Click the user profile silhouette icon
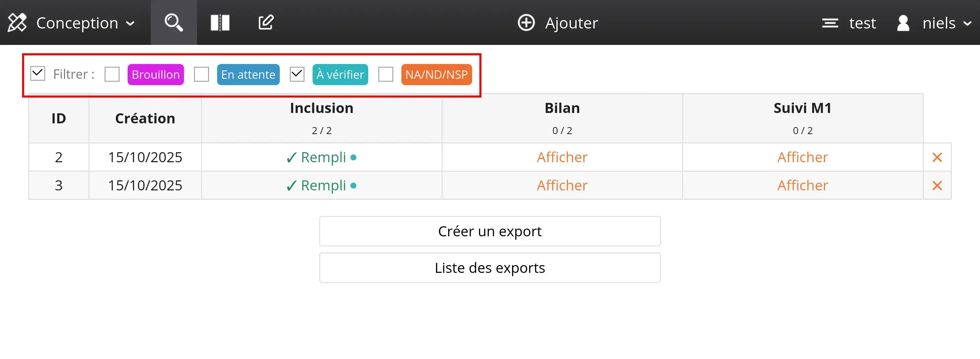This screenshot has height=359, width=980. coord(903,23)
